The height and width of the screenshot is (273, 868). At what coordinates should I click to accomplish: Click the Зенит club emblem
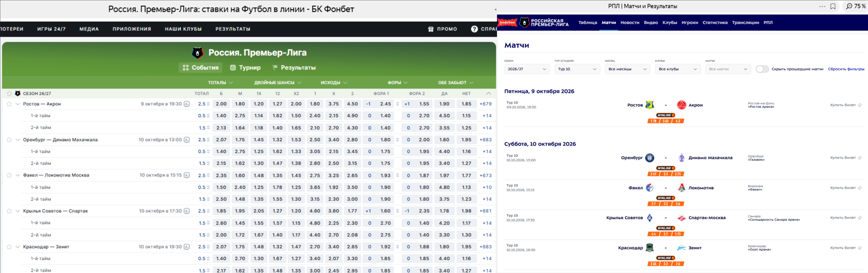coord(681,248)
